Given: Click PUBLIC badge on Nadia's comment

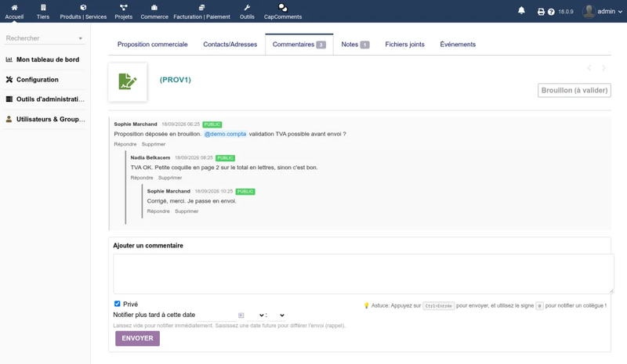Looking at the screenshot, I should [x=225, y=158].
